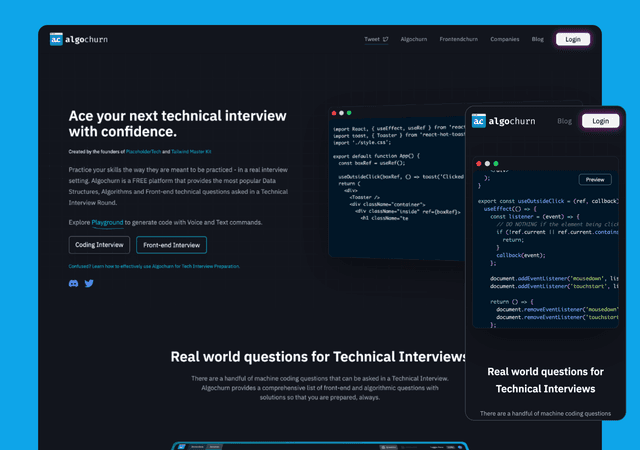Click the Tweet link in the navbar
Screen dimensions: 640x450
click(376, 40)
